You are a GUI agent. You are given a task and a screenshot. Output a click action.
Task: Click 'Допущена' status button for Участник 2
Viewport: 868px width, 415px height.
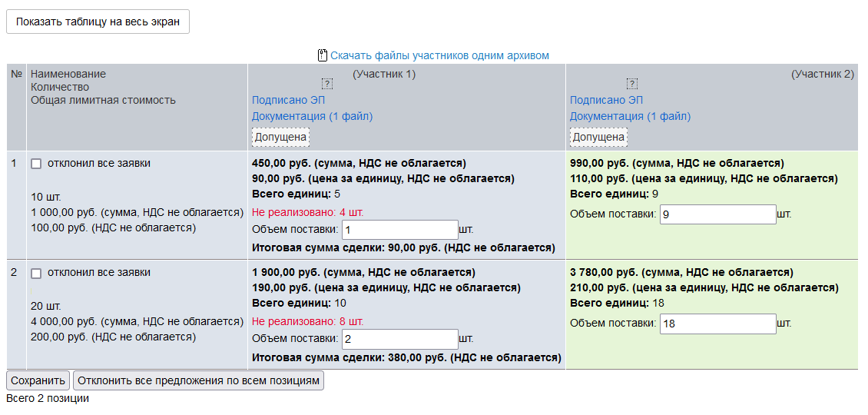pos(598,137)
